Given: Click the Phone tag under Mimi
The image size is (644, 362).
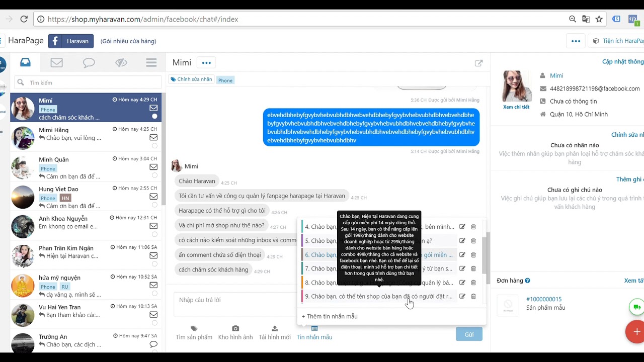Looking at the screenshot, I should point(225,80).
